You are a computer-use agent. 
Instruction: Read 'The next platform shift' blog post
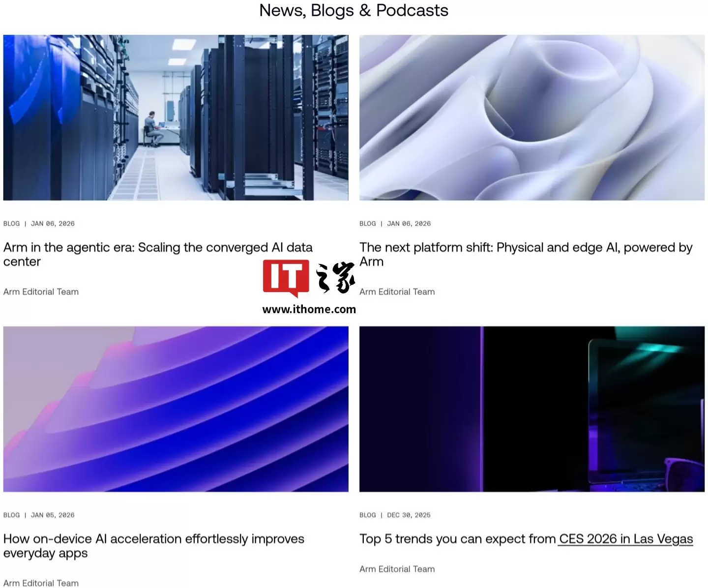(x=525, y=248)
